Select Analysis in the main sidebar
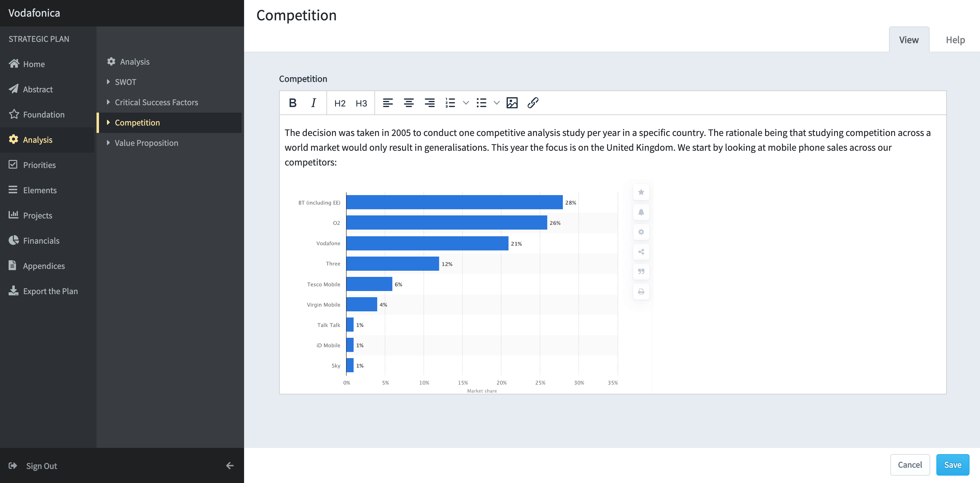Screen dimensions: 980x483 click(47, 140)
